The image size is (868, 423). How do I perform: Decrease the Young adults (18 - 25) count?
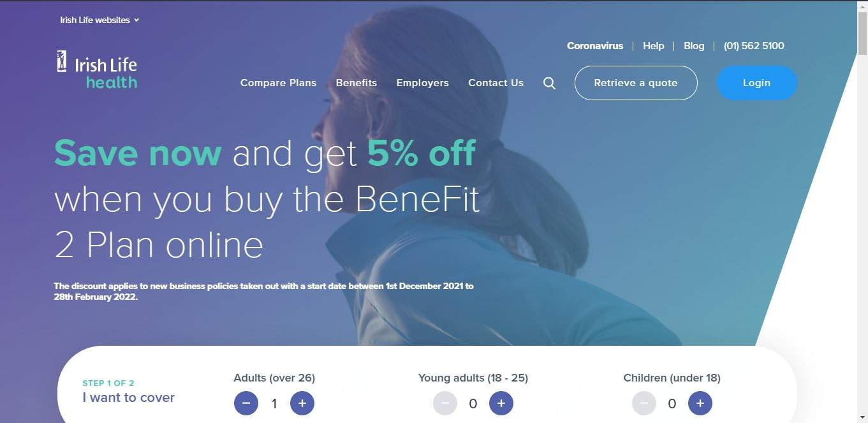(x=445, y=403)
